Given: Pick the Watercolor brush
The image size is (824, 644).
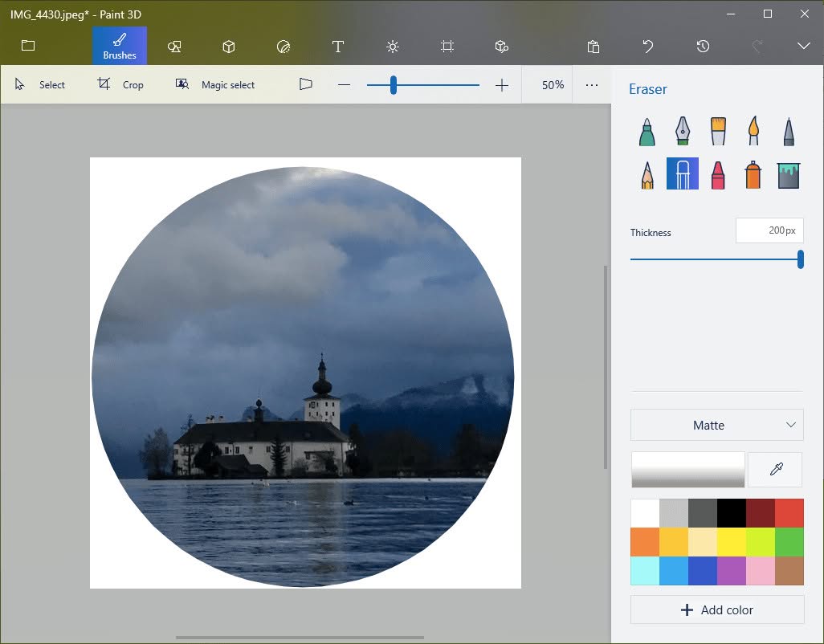Looking at the screenshot, I should (x=753, y=132).
